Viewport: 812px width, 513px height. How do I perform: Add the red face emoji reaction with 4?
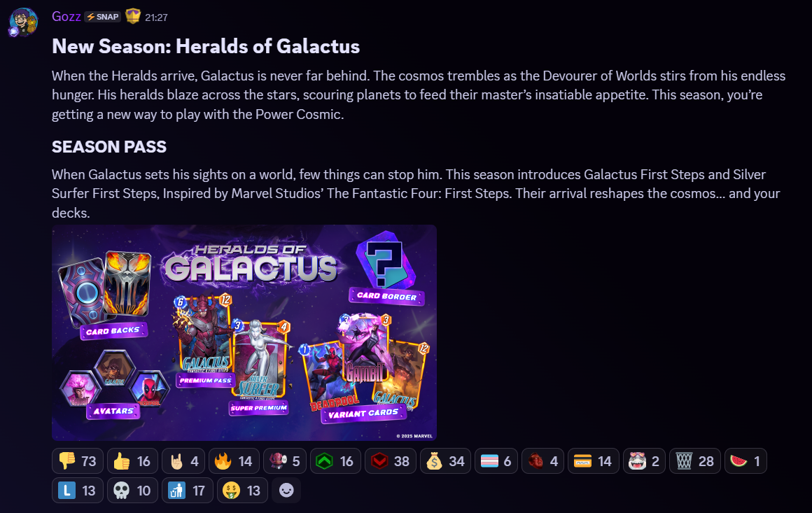click(542, 461)
